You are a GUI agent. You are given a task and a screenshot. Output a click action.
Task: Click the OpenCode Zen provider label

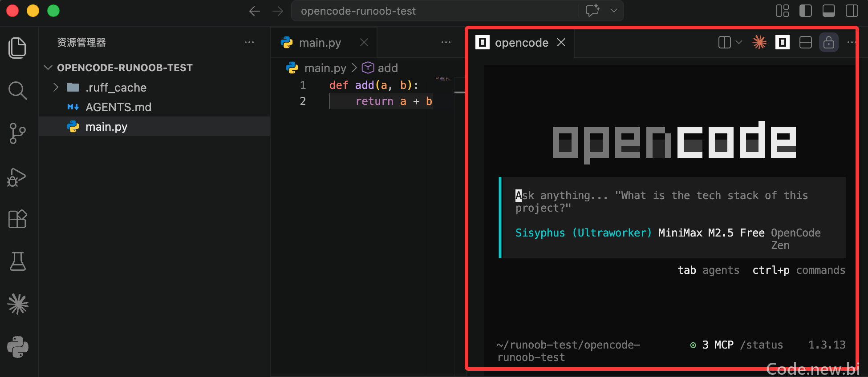pos(796,239)
